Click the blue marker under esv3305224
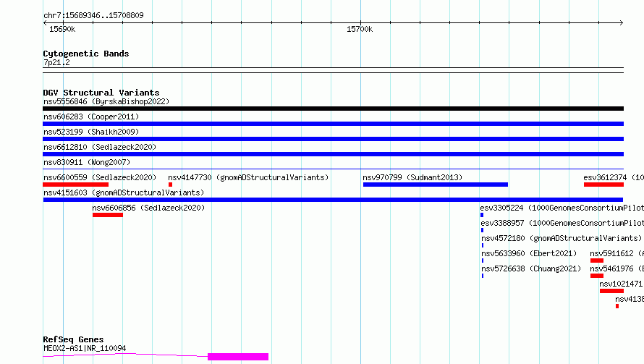The height and width of the screenshot is (364, 644). [482, 215]
